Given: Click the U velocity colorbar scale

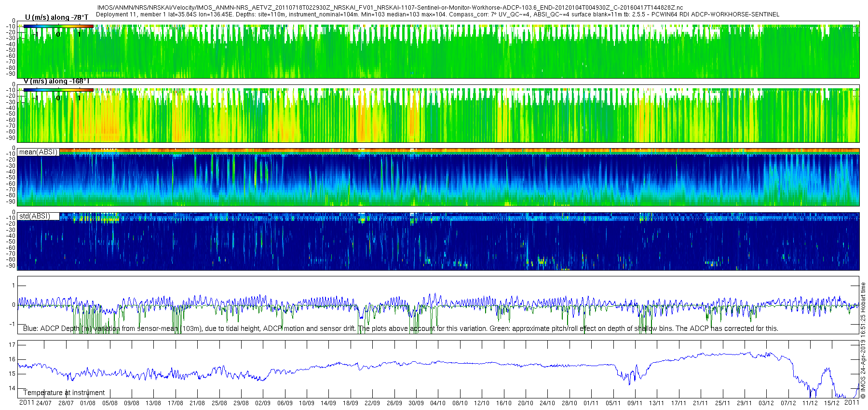Looking at the screenshot, I should tap(58, 26).
